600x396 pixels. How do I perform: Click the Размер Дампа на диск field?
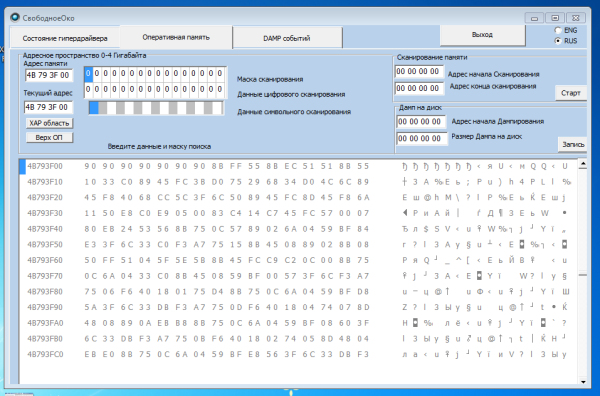point(422,139)
